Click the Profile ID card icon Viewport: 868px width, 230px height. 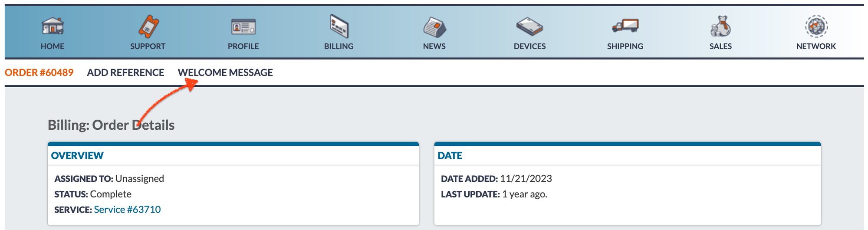tap(243, 27)
